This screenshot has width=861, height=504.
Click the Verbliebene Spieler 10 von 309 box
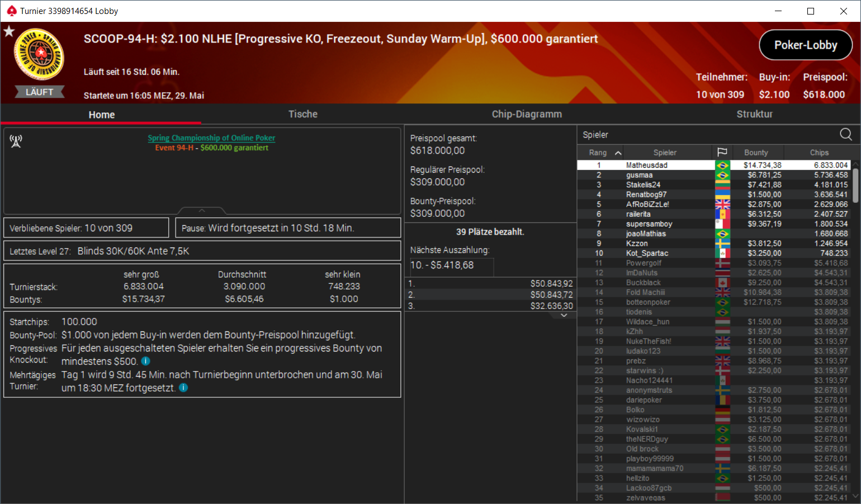86,228
